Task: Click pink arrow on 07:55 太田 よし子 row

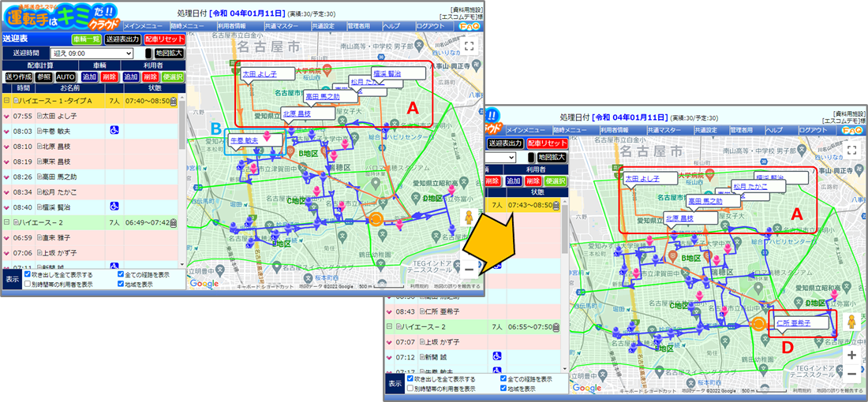Action: (6, 116)
